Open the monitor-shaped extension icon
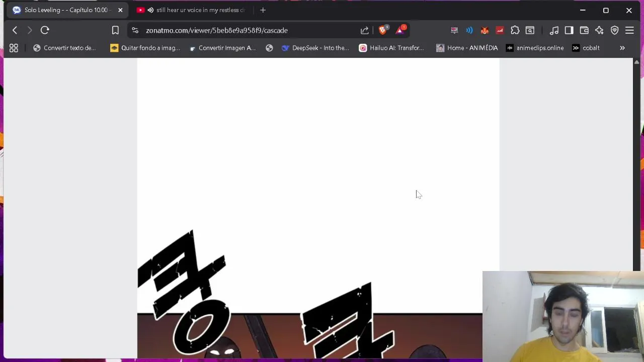The image size is (644, 362). click(x=454, y=30)
